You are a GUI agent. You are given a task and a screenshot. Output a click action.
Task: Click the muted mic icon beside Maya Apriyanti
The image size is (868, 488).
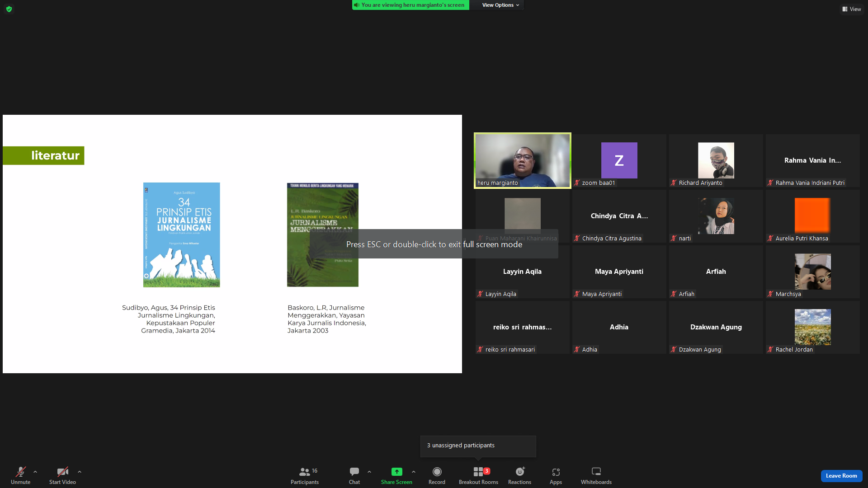pos(577,294)
